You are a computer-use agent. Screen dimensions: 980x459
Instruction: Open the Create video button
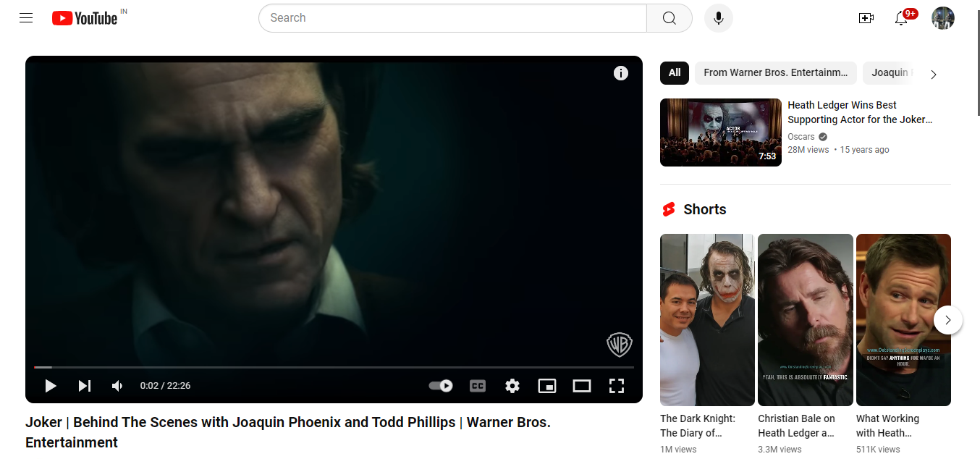pos(866,18)
